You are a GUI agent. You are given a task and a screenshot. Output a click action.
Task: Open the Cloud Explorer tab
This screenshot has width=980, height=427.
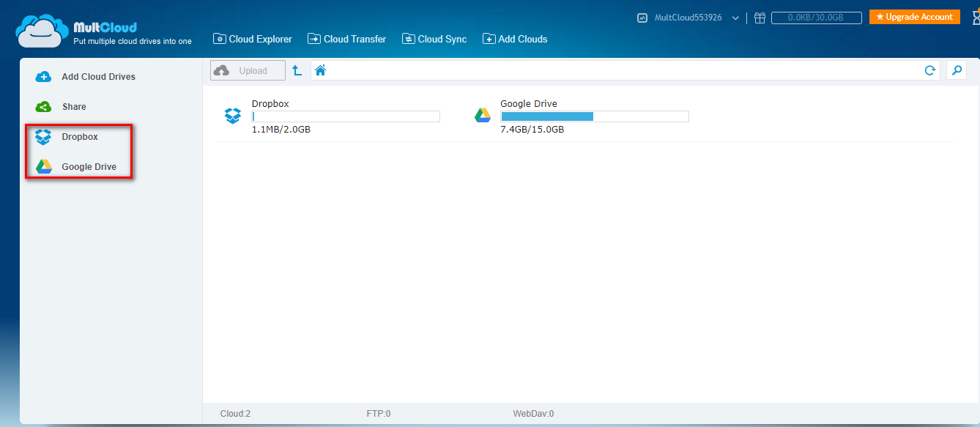(253, 39)
